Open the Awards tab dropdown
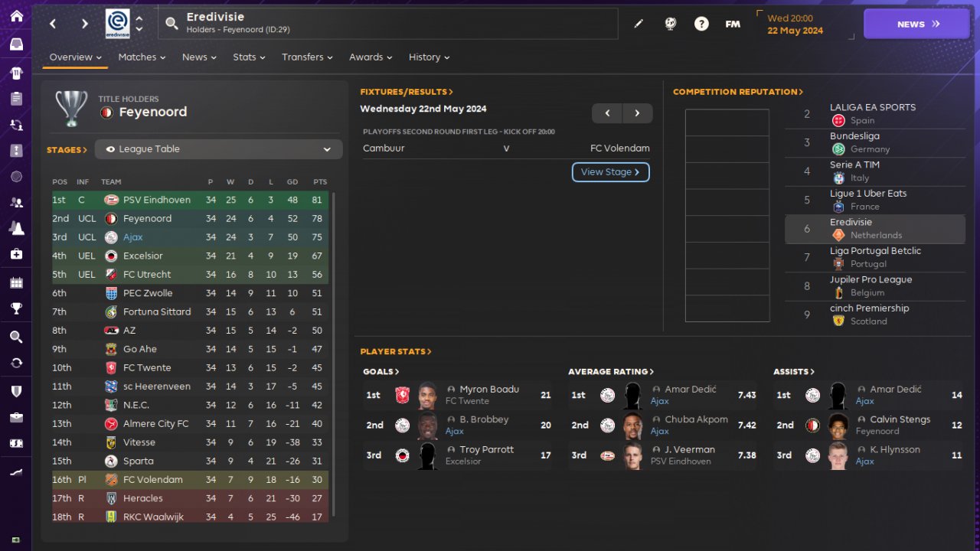This screenshot has width=980, height=551. (371, 57)
